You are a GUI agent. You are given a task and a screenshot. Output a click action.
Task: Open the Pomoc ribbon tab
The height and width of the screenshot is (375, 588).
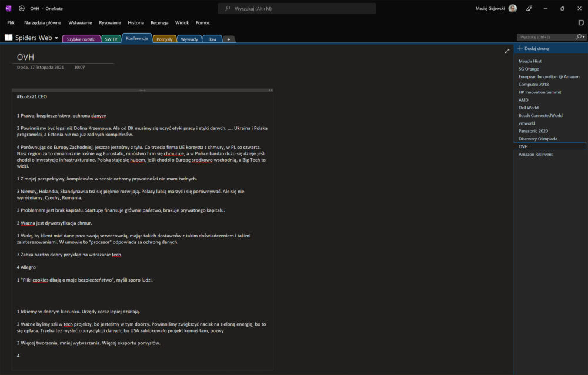202,22
